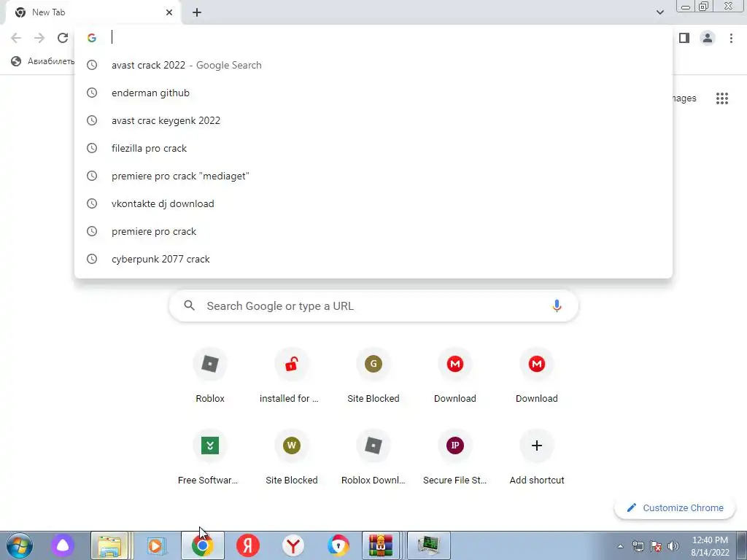Open the first Site Blocked shortcut with G icon
The image size is (747, 560).
click(373, 376)
